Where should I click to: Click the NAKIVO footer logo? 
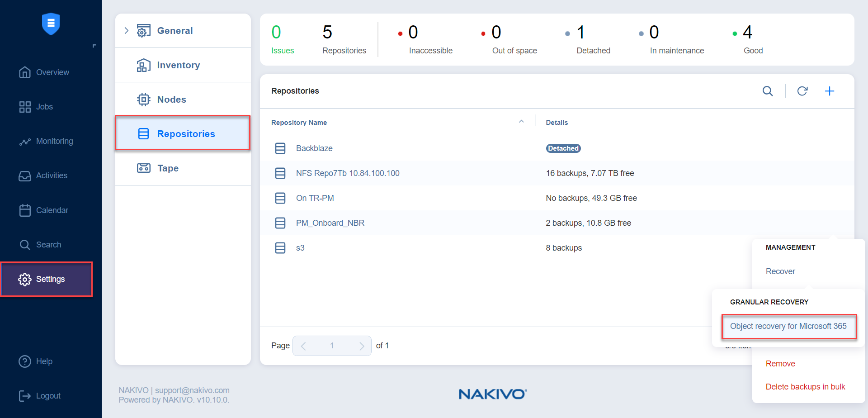[493, 394]
